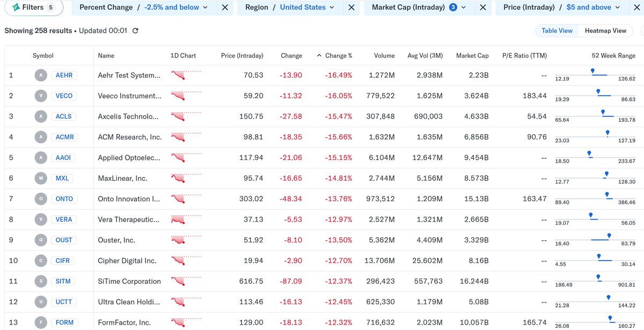Click the FORM round logo icon
644x330 pixels.
40,322
